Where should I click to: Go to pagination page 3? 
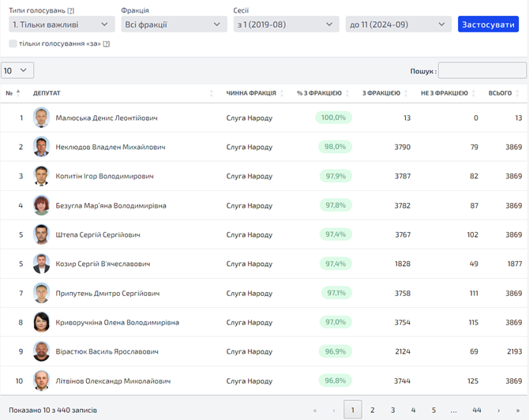392,410
